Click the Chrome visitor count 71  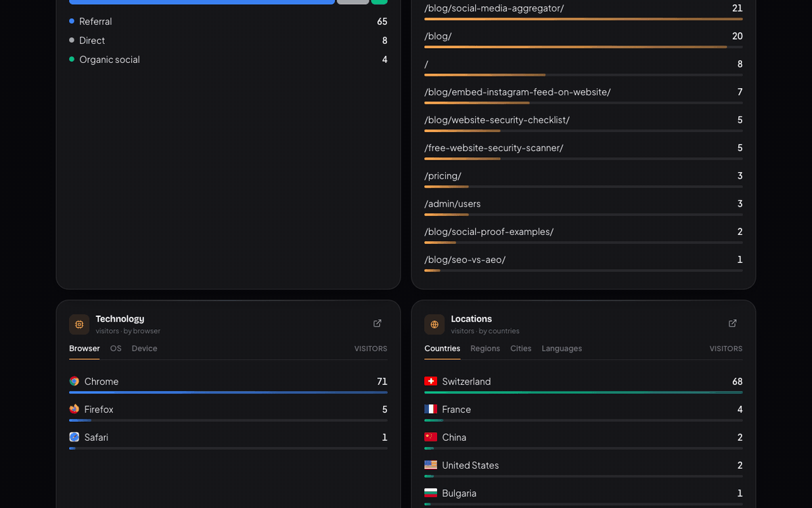(x=382, y=381)
